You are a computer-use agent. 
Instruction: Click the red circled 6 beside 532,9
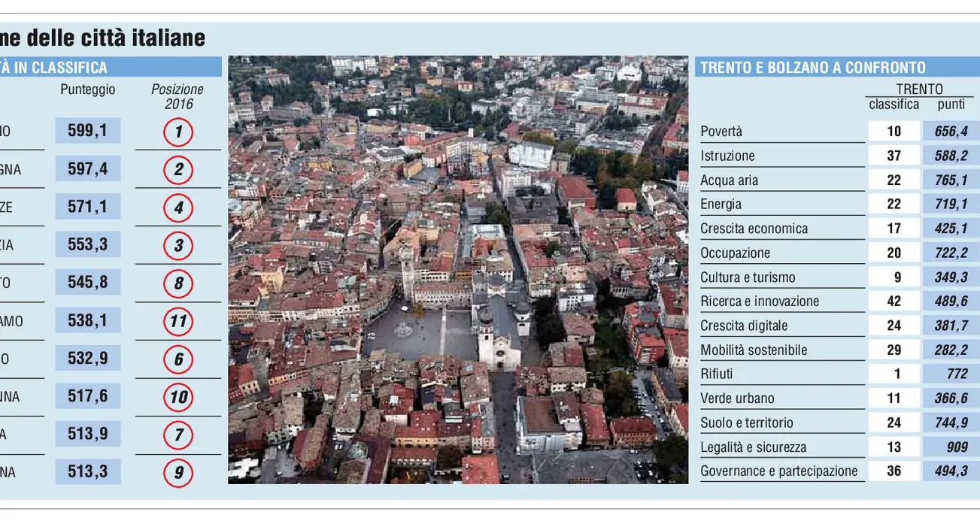point(178,360)
